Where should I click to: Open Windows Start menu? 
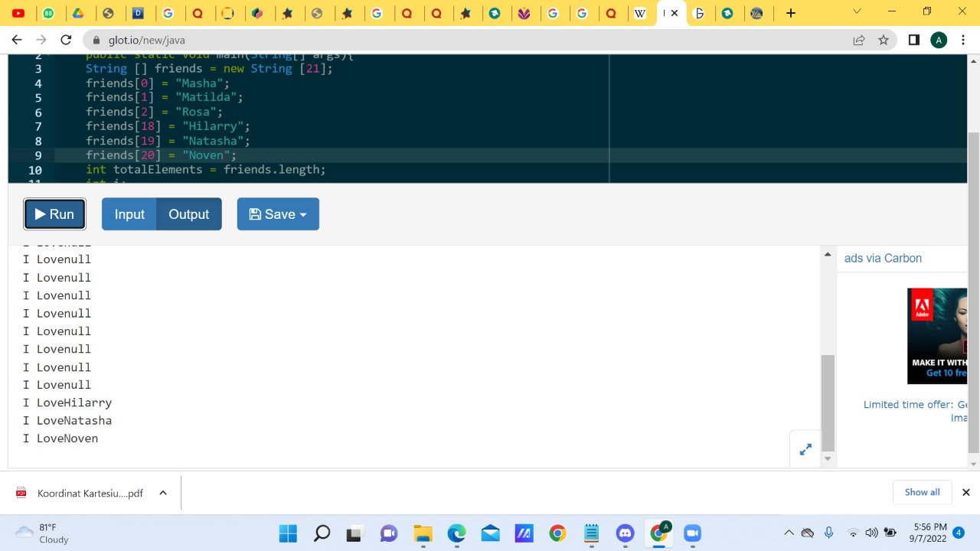point(288,533)
